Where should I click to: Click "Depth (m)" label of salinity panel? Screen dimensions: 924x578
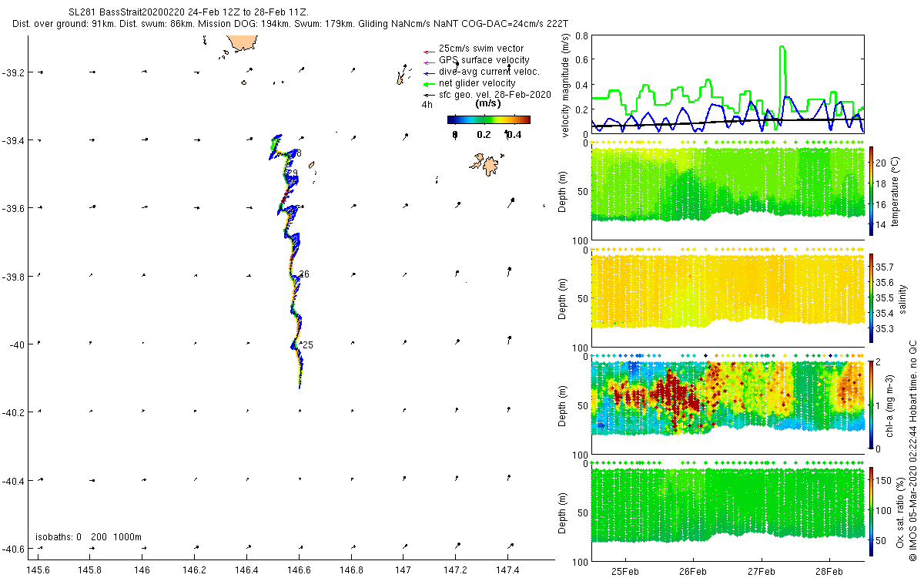pos(563,298)
